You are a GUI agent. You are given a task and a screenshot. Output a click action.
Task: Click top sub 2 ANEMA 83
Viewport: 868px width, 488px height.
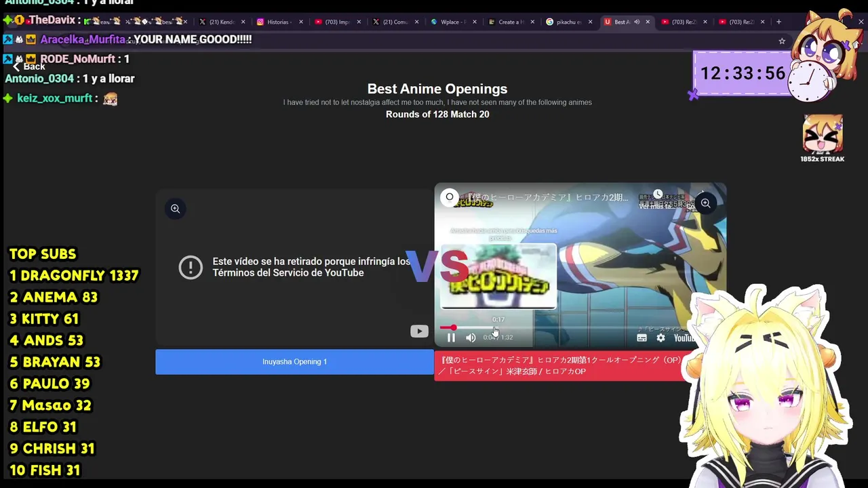pyautogui.click(x=54, y=298)
